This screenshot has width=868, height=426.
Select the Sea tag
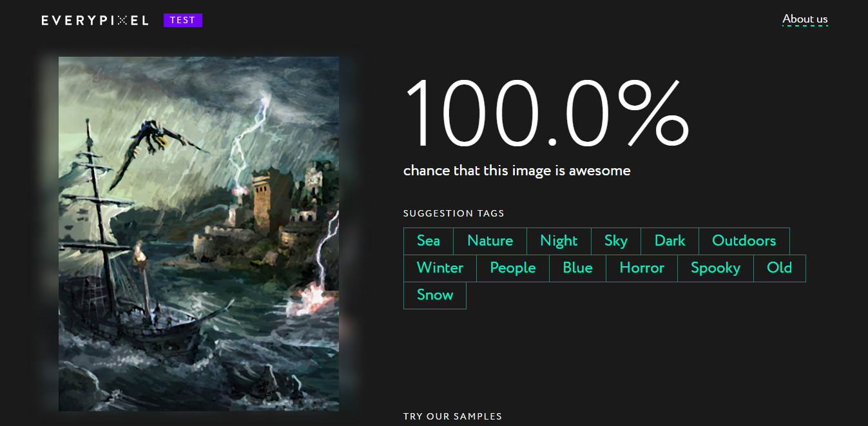[x=429, y=241]
